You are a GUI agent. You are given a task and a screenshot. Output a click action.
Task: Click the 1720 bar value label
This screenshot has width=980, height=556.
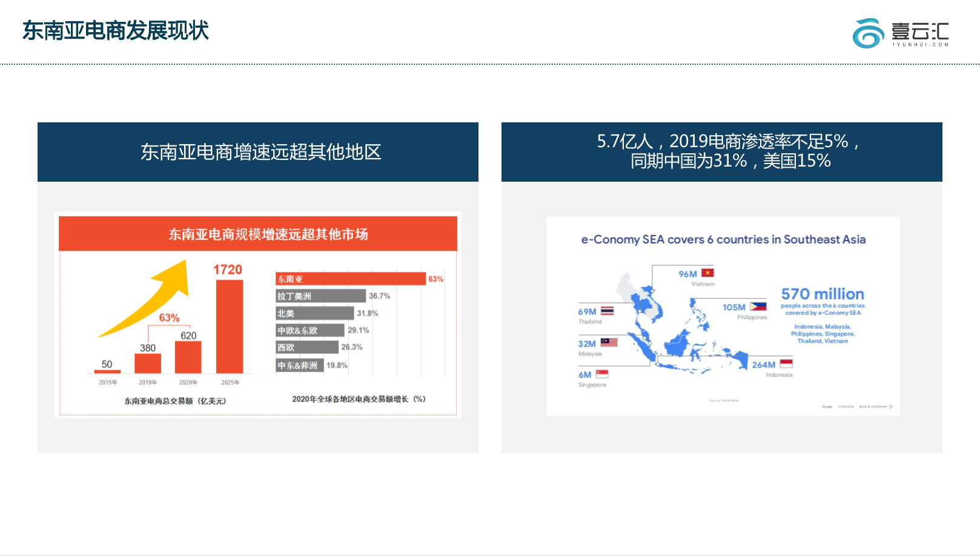(x=228, y=270)
